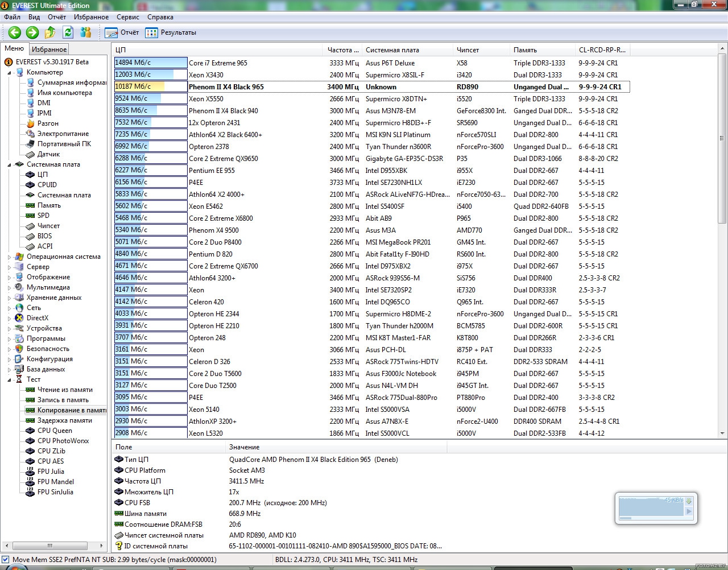This screenshot has width=728, height=570.
Task: Open the users icon in toolbar
Action: click(86, 32)
